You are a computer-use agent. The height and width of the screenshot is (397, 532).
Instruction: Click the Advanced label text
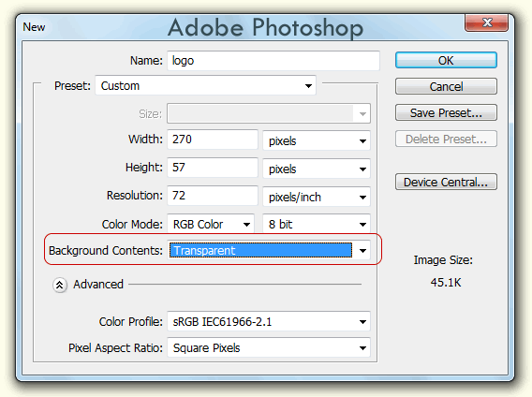[x=98, y=285]
